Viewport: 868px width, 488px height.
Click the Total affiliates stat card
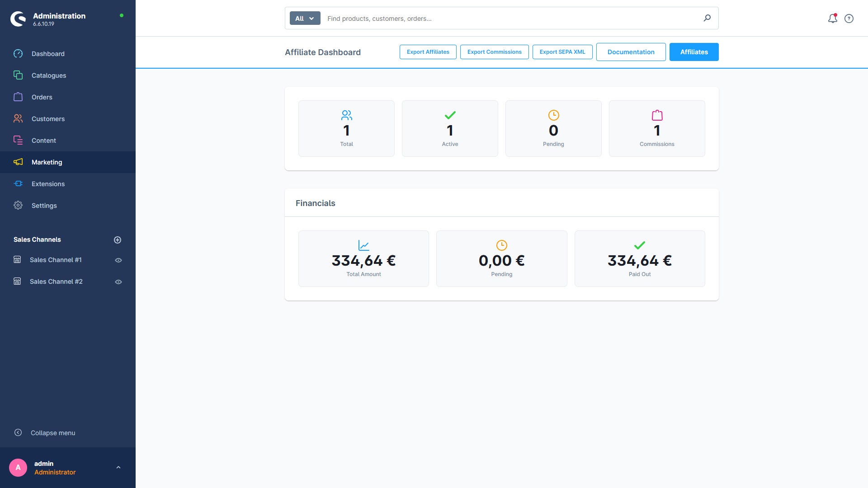346,129
